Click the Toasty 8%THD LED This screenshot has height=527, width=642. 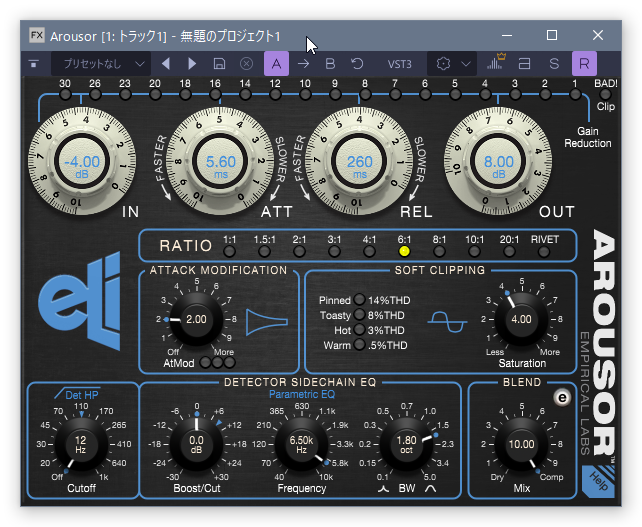click(x=359, y=314)
